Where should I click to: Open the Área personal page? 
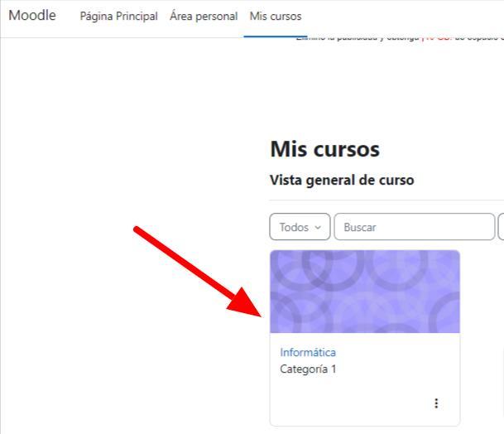(x=204, y=16)
